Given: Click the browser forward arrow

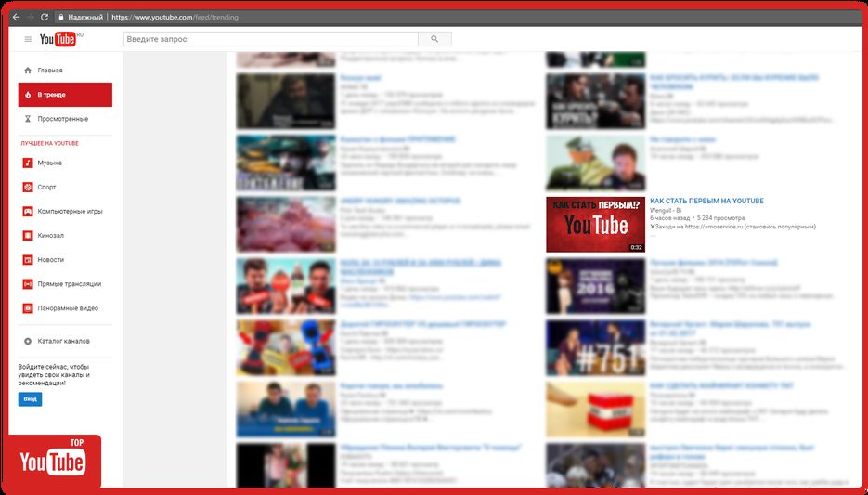Looking at the screenshot, I should 31,17.
